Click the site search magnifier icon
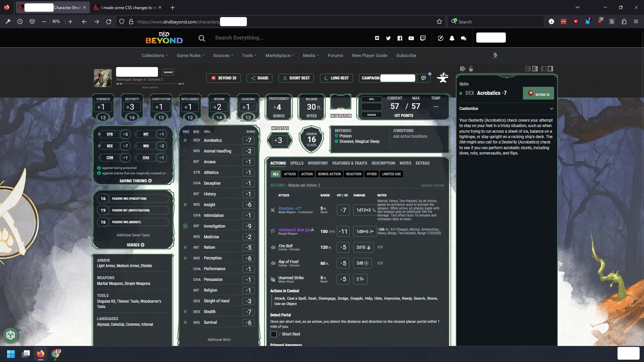The image size is (644, 362). point(202,38)
